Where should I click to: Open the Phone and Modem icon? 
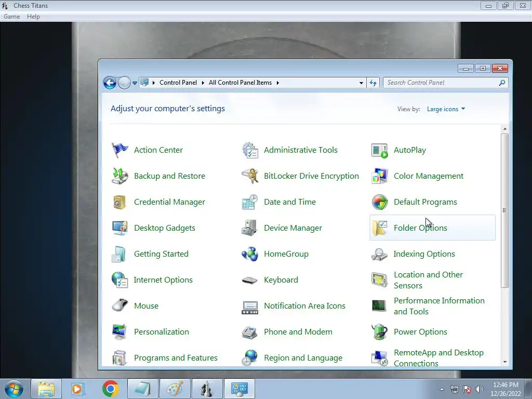click(x=250, y=332)
